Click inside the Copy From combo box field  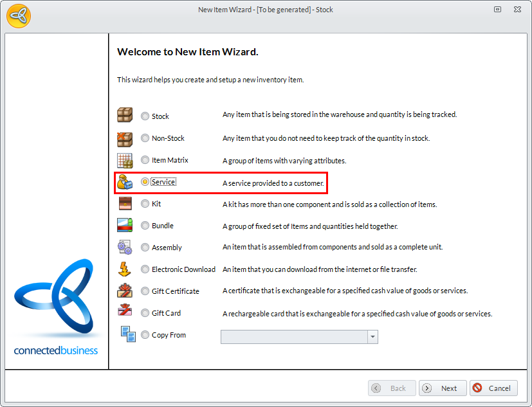coord(294,337)
